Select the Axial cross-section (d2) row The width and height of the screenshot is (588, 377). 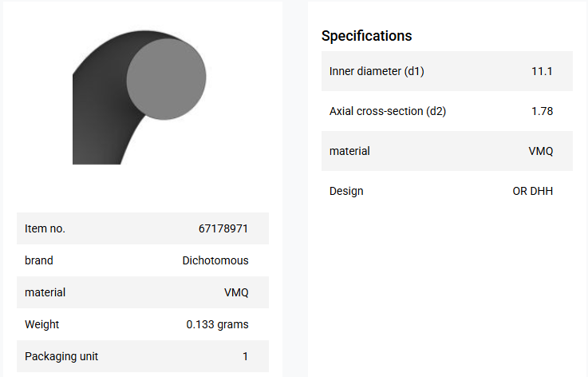pyautogui.click(x=447, y=111)
